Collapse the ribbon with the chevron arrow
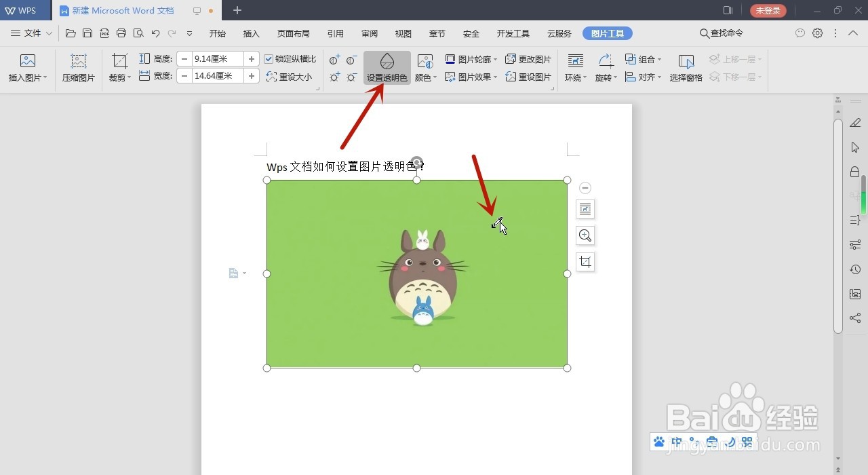 click(x=854, y=33)
